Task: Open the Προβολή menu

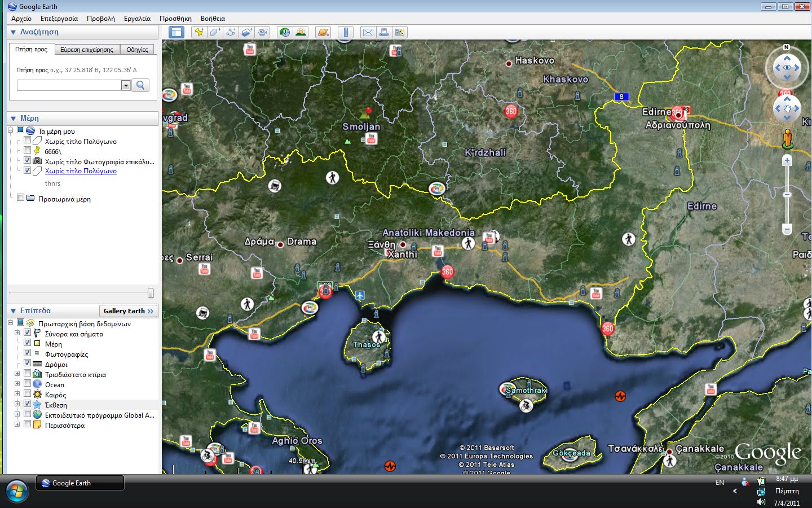Action: tap(101, 19)
